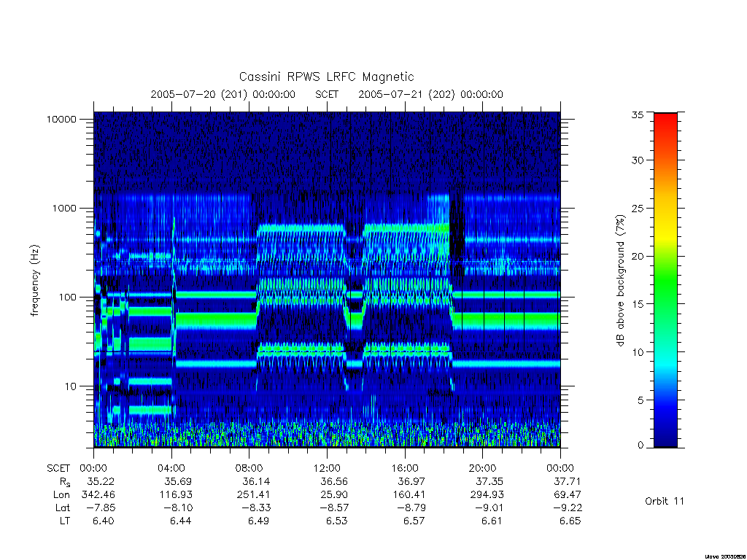Click the 'Orbit 11' label

pos(664,501)
